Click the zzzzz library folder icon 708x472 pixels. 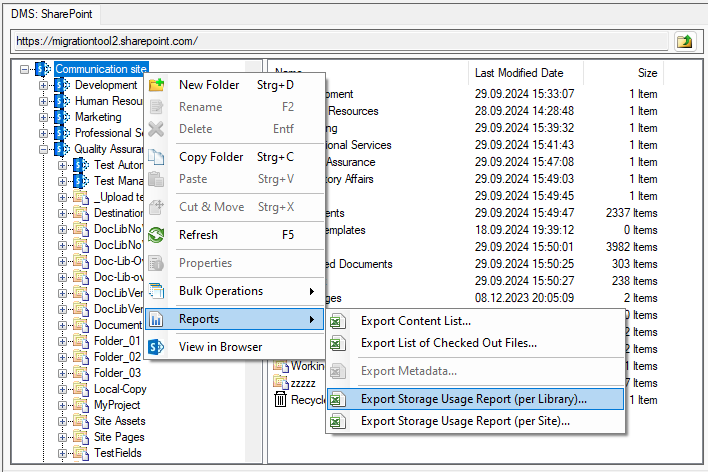tap(280, 383)
